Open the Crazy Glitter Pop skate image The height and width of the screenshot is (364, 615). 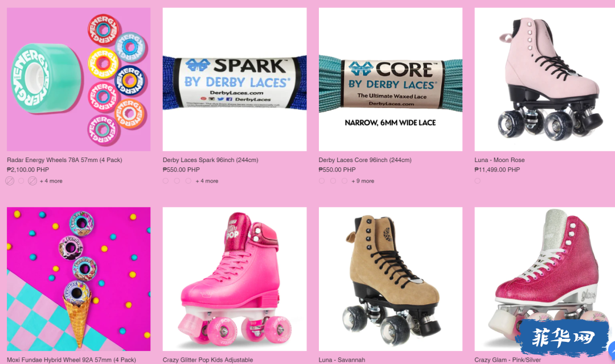(x=235, y=279)
